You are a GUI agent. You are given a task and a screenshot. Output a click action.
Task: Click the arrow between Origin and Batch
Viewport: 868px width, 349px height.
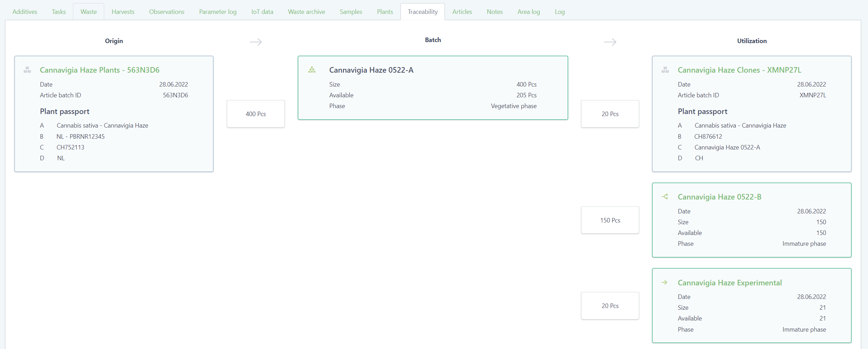pyautogui.click(x=256, y=42)
